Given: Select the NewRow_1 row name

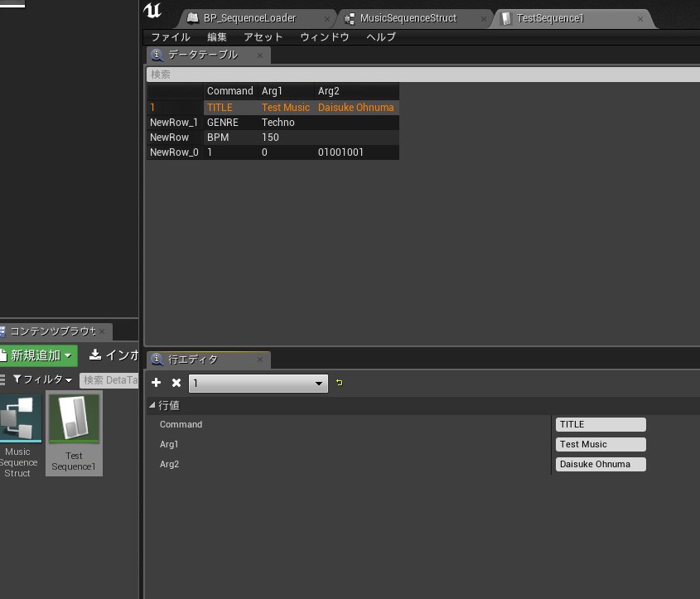Looking at the screenshot, I should [174, 123].
